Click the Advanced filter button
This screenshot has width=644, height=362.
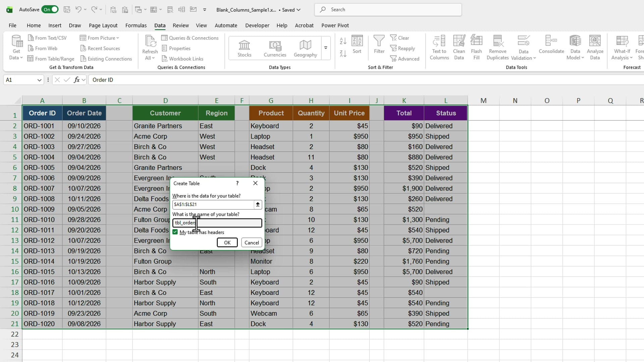coord(405,59)
